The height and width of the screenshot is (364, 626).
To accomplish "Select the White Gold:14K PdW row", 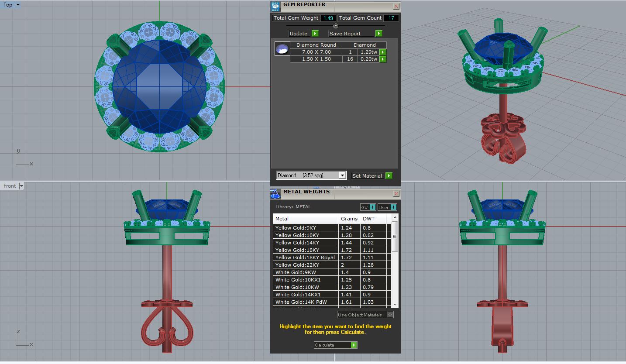I will [x=332, y=302].
